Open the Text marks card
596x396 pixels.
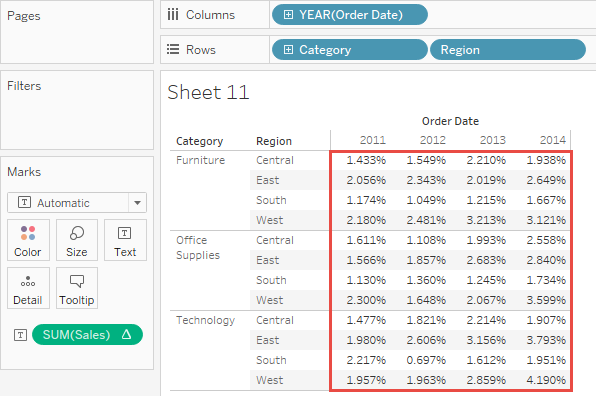click(x=125, y=240)
